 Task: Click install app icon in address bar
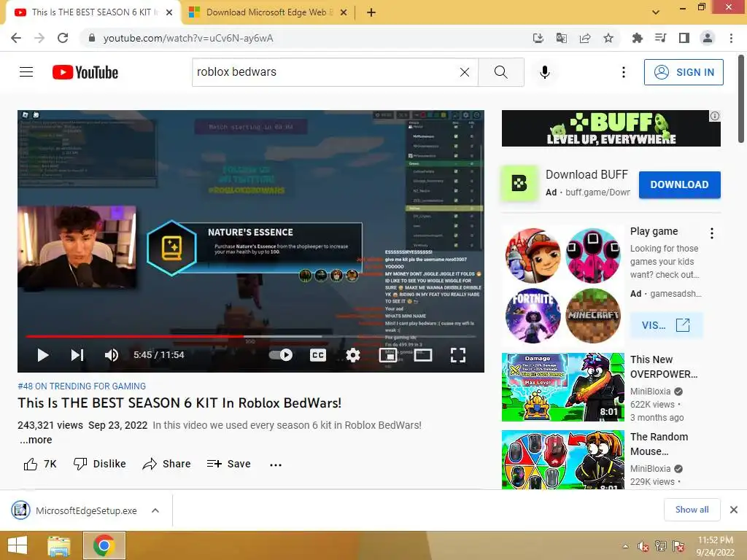pos(538,38)
